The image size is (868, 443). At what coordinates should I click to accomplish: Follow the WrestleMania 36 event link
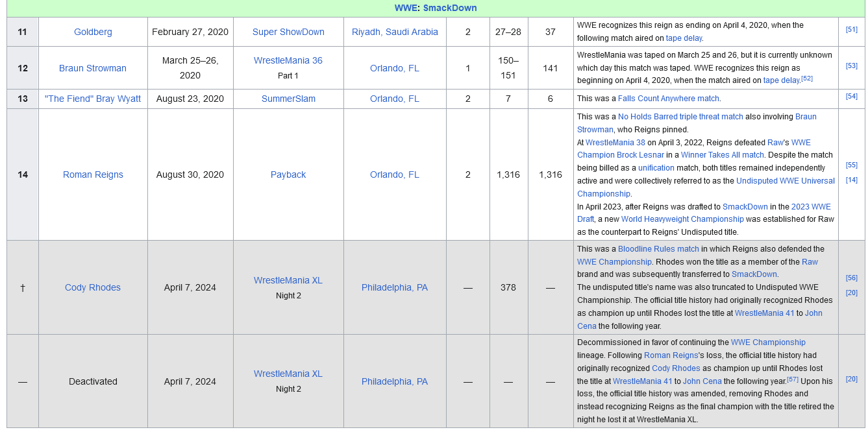click(288, 60)
